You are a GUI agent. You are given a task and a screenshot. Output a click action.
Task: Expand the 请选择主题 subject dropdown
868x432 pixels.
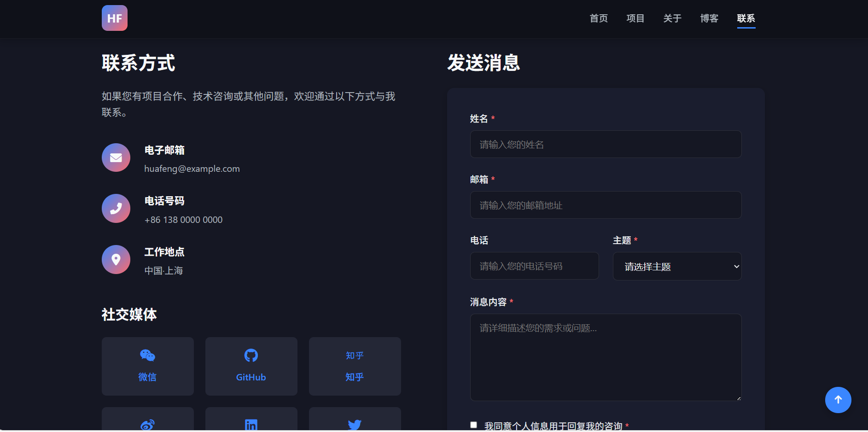click(x=677, y=266)
